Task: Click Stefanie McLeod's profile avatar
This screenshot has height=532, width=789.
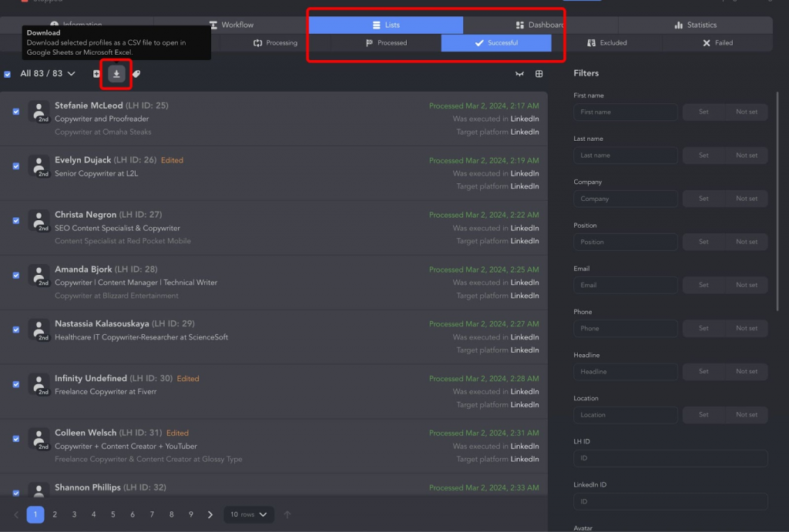Action: [39, 112]
